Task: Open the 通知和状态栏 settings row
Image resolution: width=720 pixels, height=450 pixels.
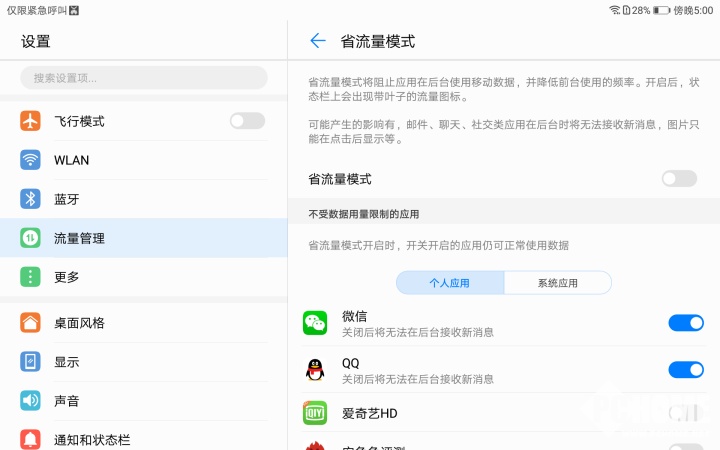Action: tap(144, 437)
